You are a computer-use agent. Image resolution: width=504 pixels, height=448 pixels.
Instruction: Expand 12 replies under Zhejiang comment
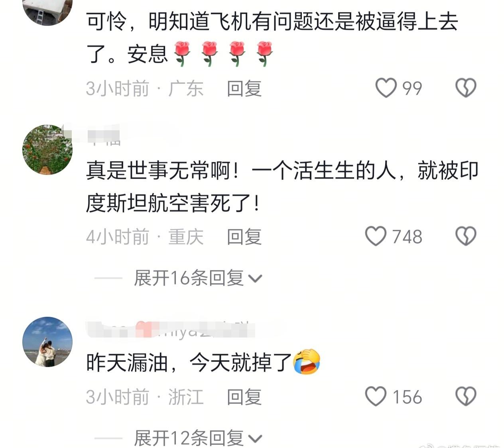(x=198, y=438)
